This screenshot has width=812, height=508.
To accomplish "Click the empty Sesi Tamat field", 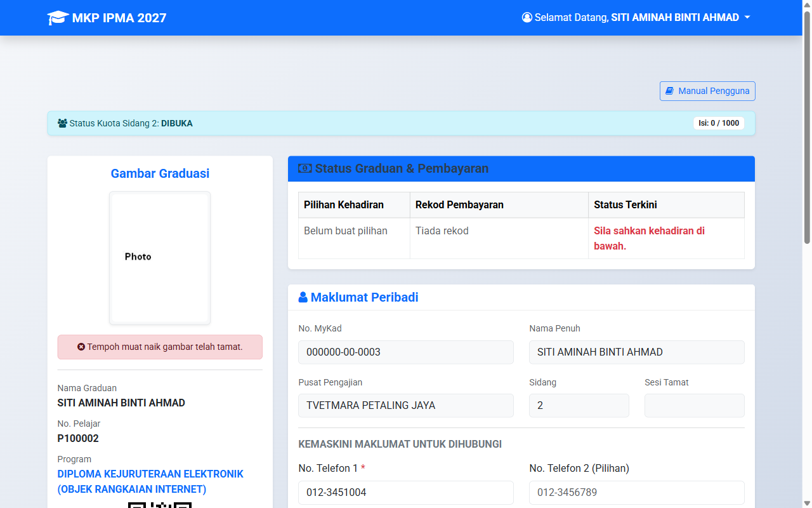I will [695, 405].
